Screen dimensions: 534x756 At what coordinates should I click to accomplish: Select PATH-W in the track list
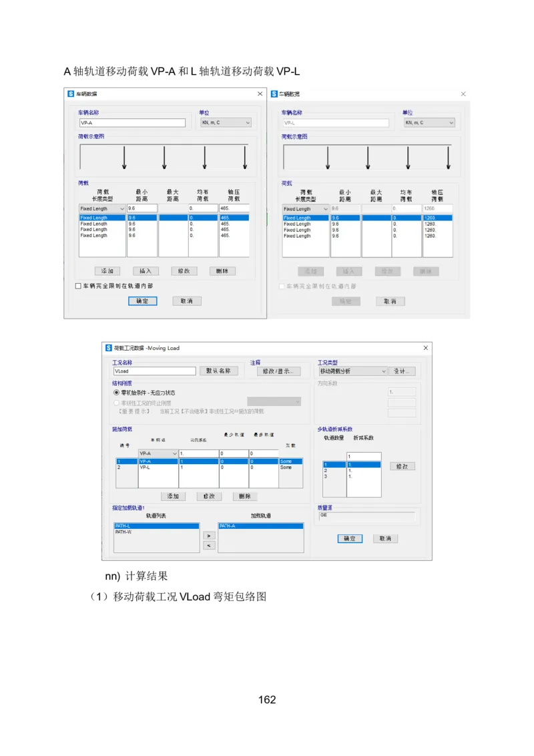coord(123,532)
